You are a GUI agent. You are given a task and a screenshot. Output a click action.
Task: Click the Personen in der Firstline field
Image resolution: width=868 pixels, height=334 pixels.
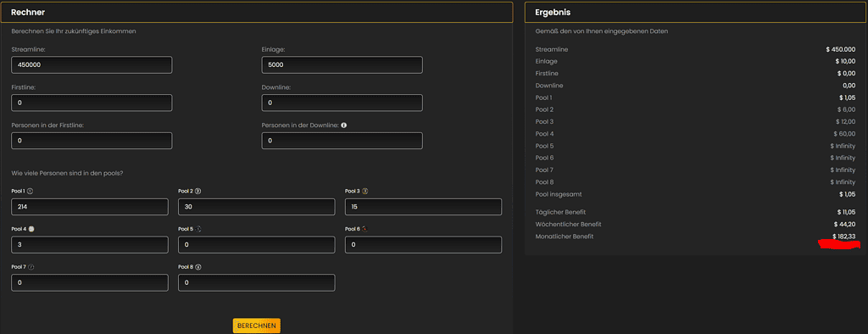point(92,141)
